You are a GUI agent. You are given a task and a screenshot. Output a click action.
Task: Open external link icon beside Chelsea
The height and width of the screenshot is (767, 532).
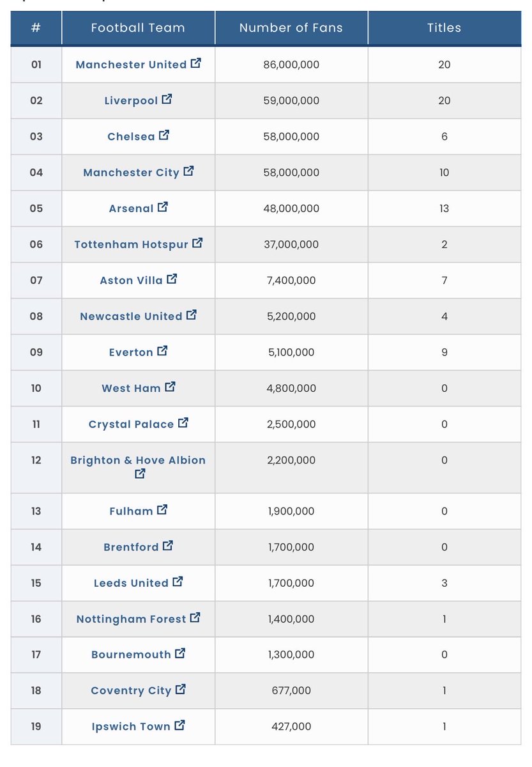164,135
